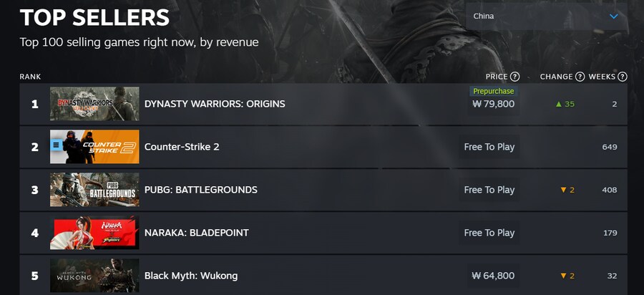The height and width of the screenshot is (295, 644).
Task: Click the blue list icon on Counter-Strike 2
Action: pos(57,145)
